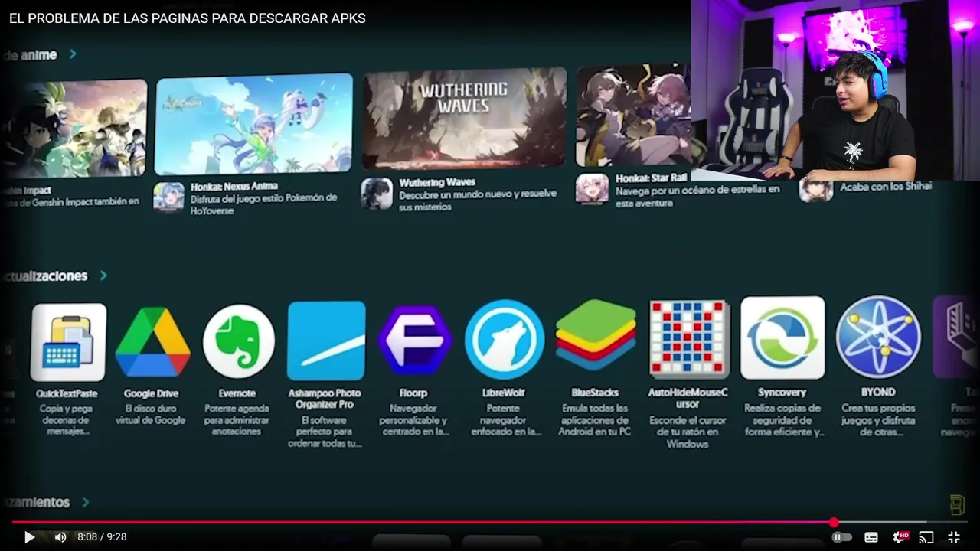Click the small Honkai: Nexus Anima icon

[x=168, y=197]
